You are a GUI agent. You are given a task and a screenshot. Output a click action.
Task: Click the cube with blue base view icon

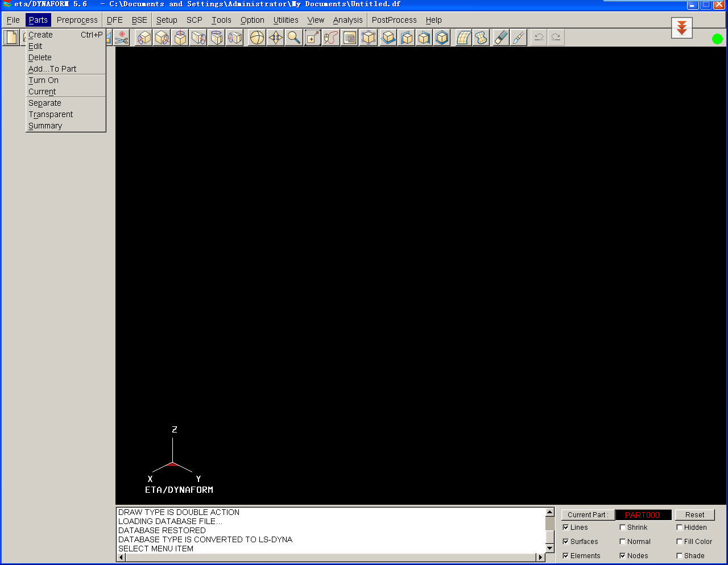[x=388, y=38]
